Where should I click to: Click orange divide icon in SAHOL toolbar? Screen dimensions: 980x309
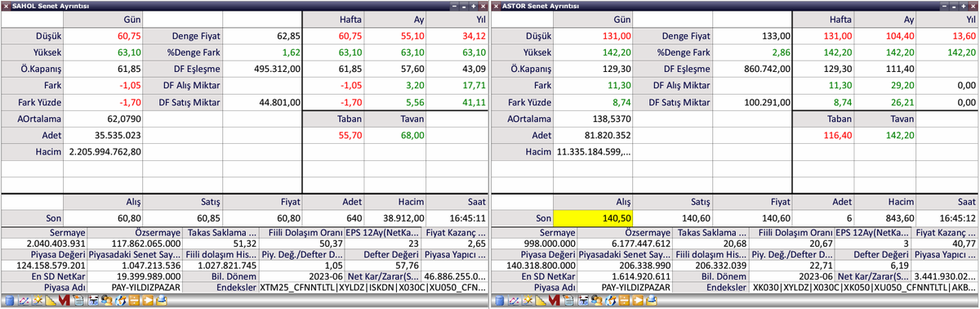tap(134, 300)
